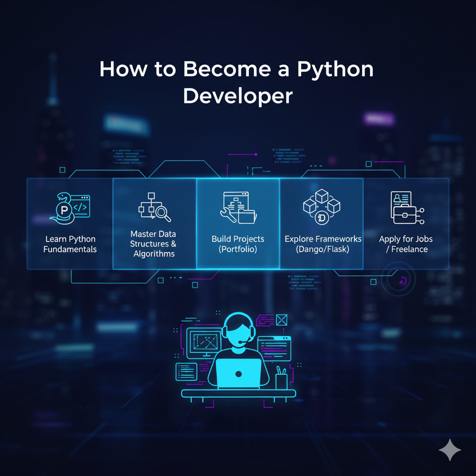Open the envelope icon above the code panel

tap(281, 319)
